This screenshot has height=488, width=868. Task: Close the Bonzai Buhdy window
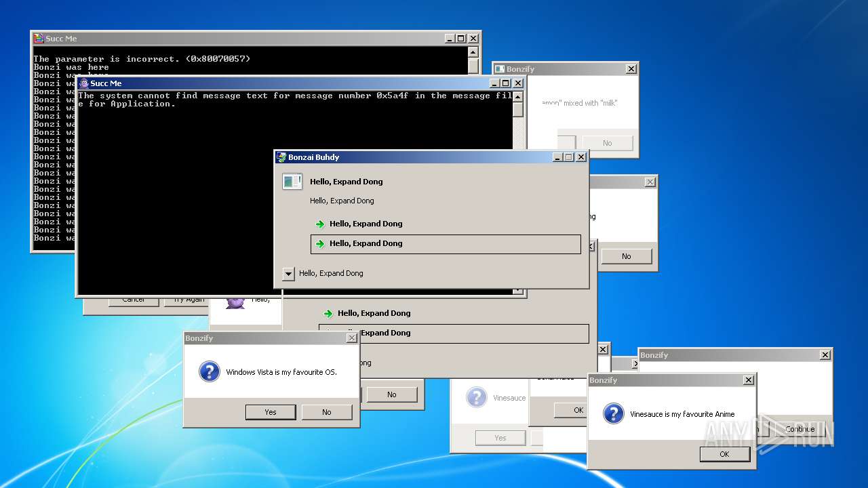click(580, 157)
